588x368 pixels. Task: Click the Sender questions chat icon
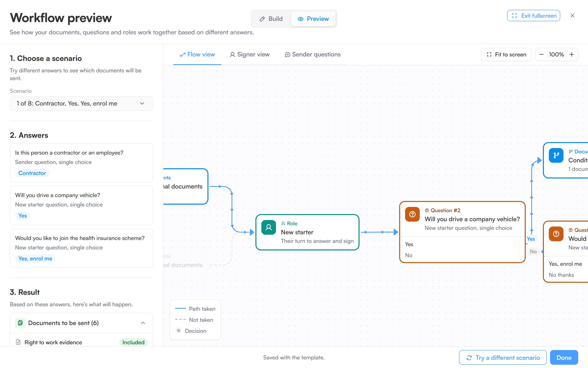[x=287, y=55]
